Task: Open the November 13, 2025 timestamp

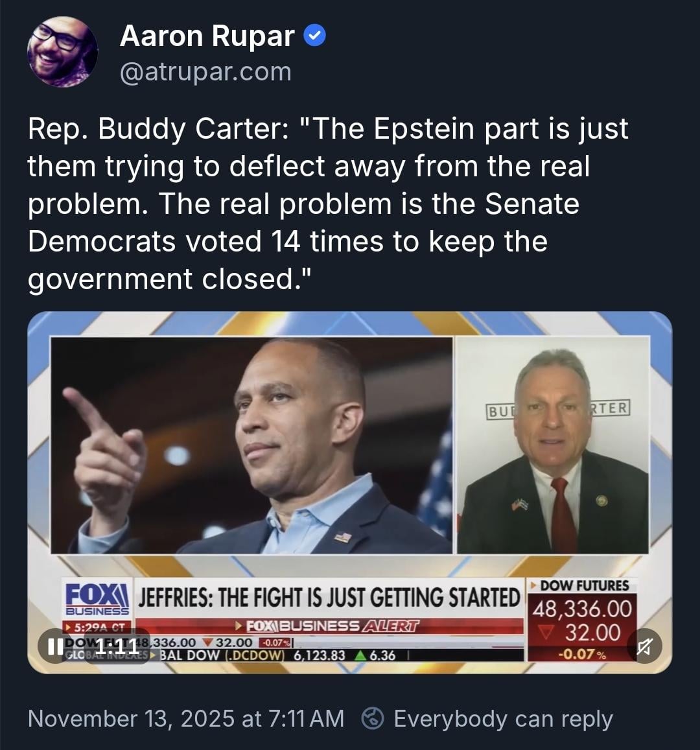Action: coord(186,719)
